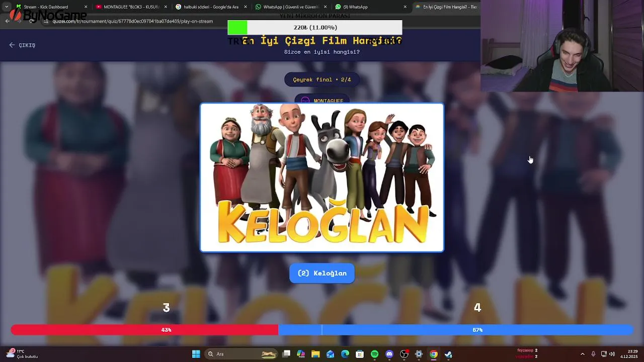644x362 pixels.
Task: Close the (9) WhatsApp tab
Action: point(405,7)
